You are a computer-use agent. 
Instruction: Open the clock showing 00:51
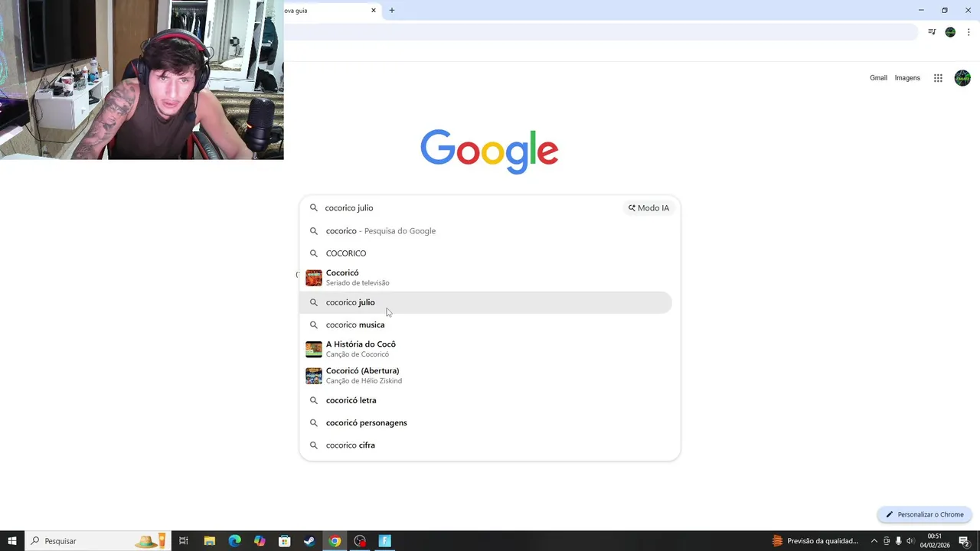tap(935, 541)
